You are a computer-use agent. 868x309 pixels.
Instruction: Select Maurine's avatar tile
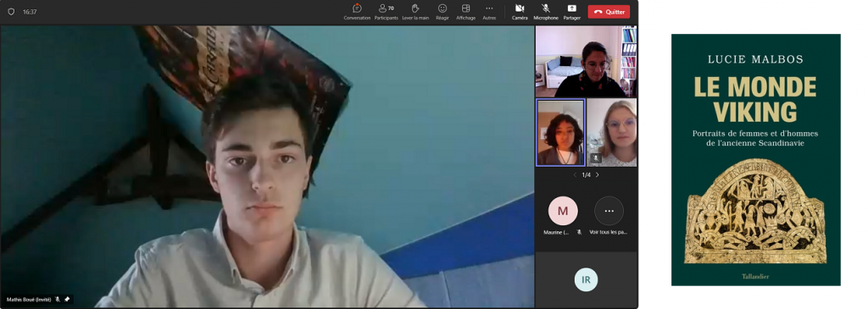point(563,211)
